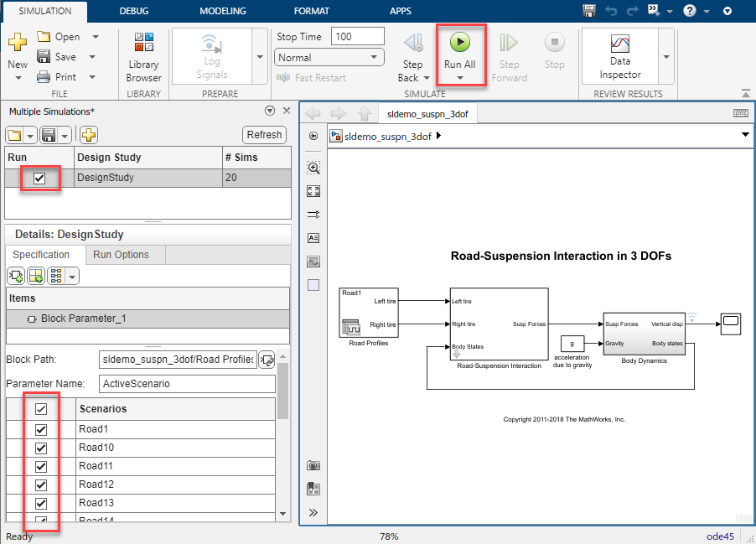This screenshot has width=756, height=544.
Task: Click the Zoom In canvas tool
Action: (x=313, y=167)
